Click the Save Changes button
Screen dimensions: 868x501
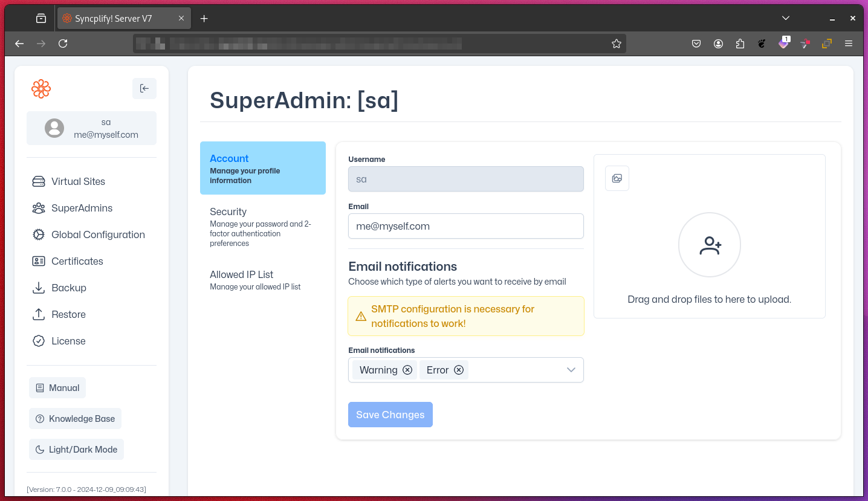(390, 415)
